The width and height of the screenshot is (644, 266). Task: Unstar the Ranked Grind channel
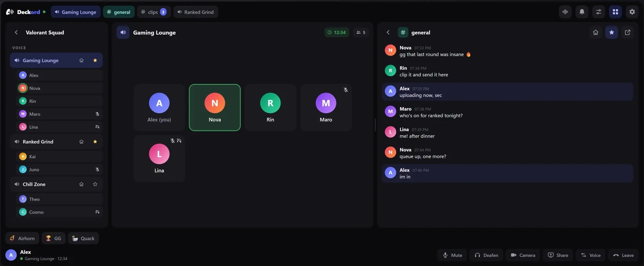pyautogui.click(x=95, y=142)
